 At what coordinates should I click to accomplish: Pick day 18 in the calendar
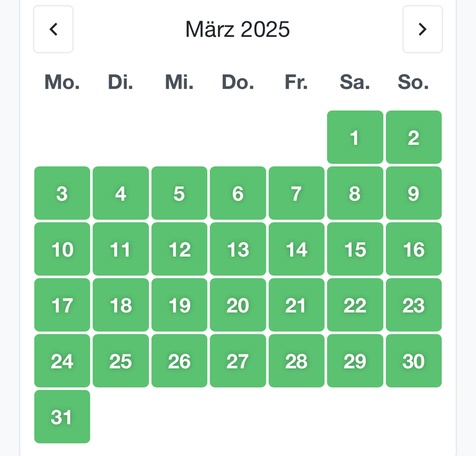[x=120, y=305]
